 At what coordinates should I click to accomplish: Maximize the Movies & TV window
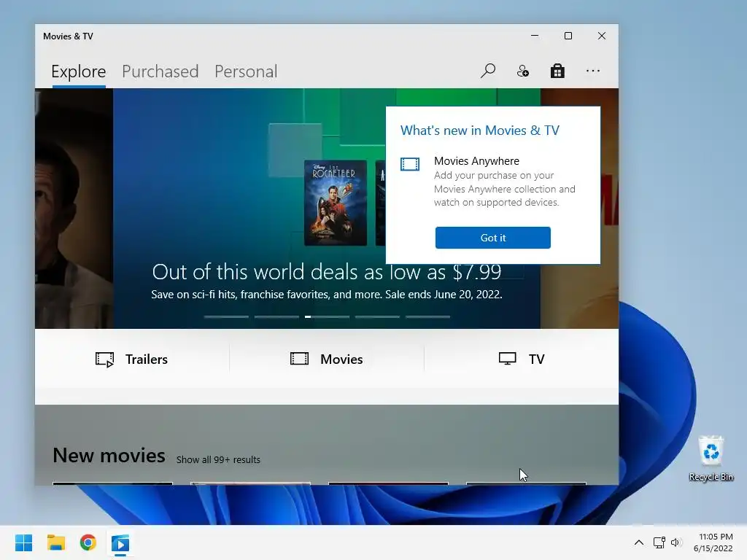pyautogui.click(x=568, y=36)
